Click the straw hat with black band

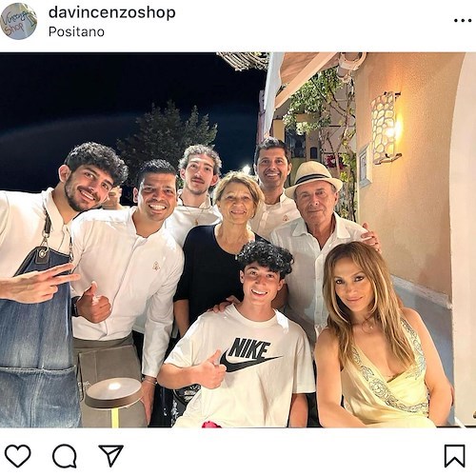coord(313,177)
